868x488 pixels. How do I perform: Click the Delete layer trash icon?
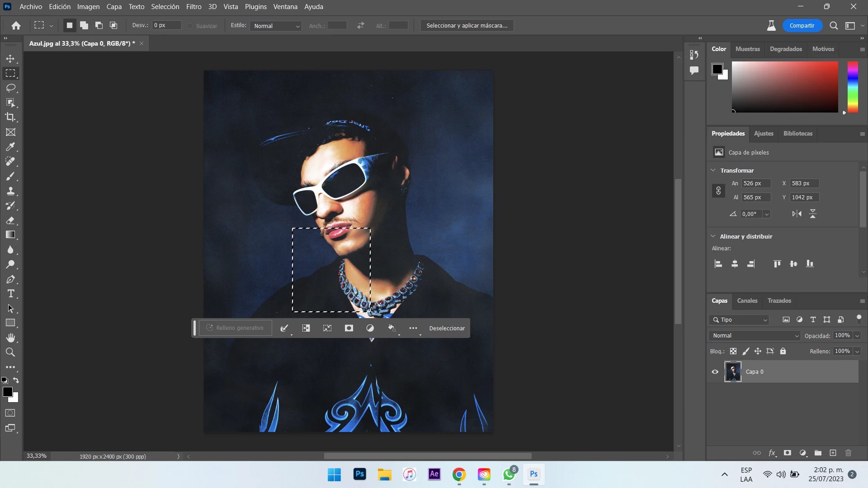pos(848,453)
